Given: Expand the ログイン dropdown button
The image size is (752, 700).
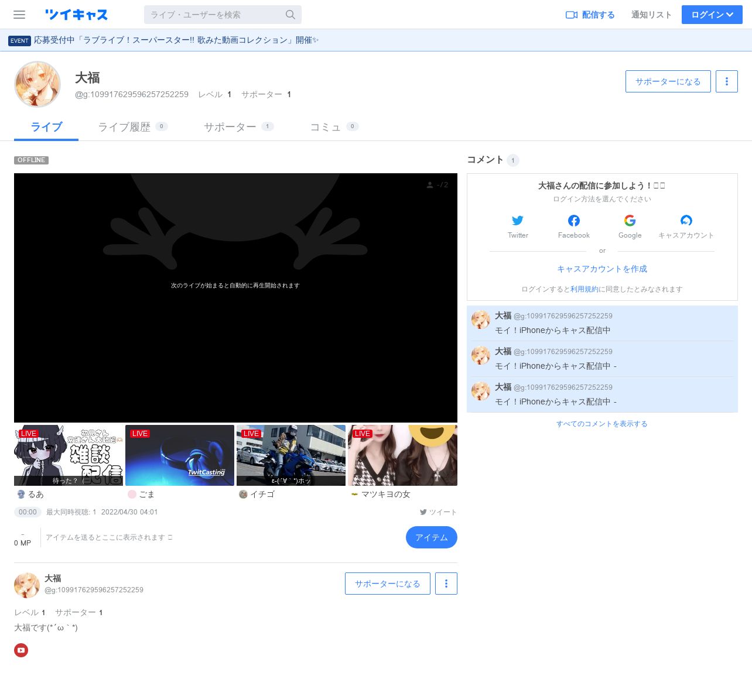Looking at the screenshot, I should [712, 15].
